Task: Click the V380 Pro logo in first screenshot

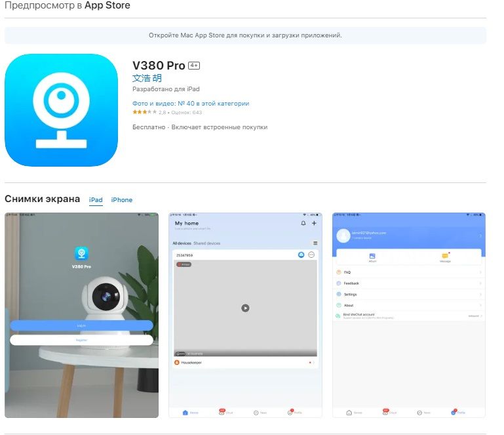Action: [81, 253]
